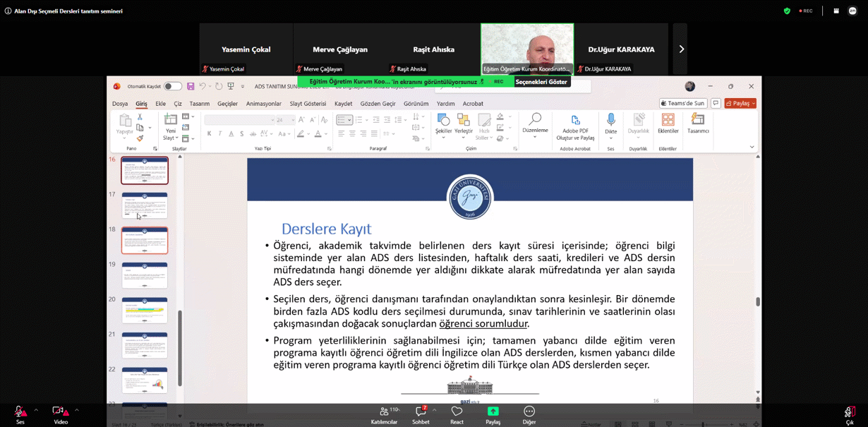Open the React reactions menu
This screenshot has height=427, width=868.
pyautogui.click(x=457, y=414)
